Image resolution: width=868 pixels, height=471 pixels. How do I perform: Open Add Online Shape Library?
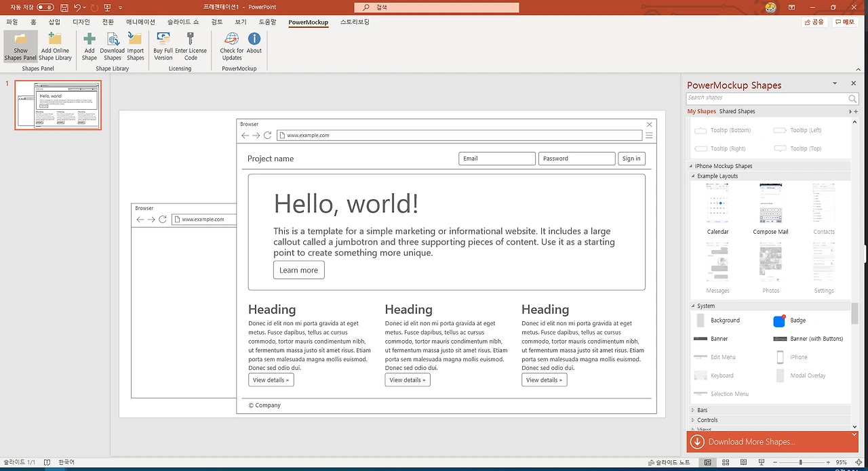tap(55, 46)
